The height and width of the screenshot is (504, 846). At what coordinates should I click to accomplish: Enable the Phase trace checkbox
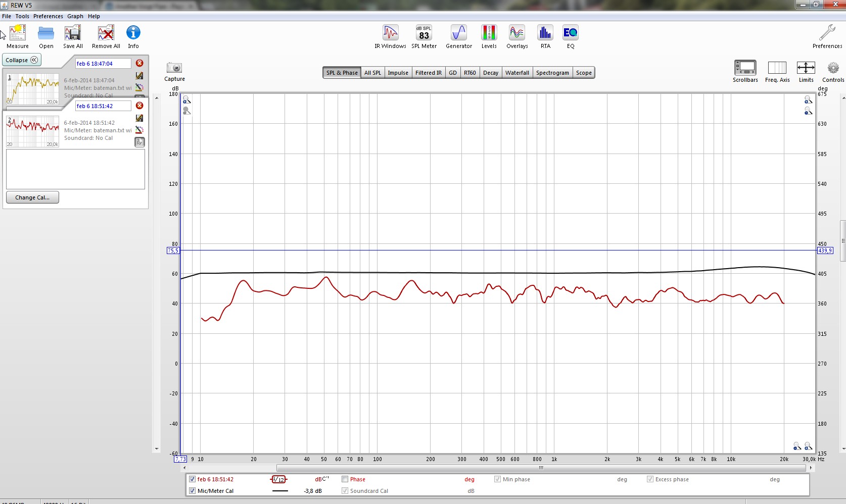pyautogui.click(x=345, y=479)
